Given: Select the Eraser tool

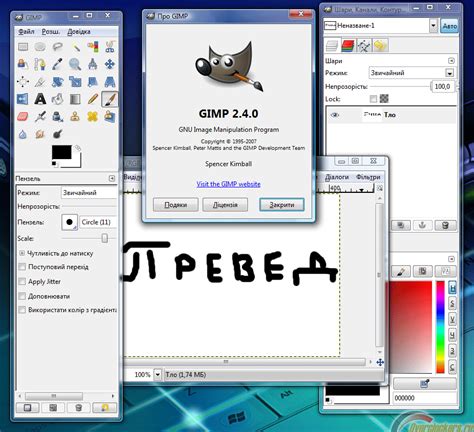Looking at the screenshot, I should click(x=23, y=116).
